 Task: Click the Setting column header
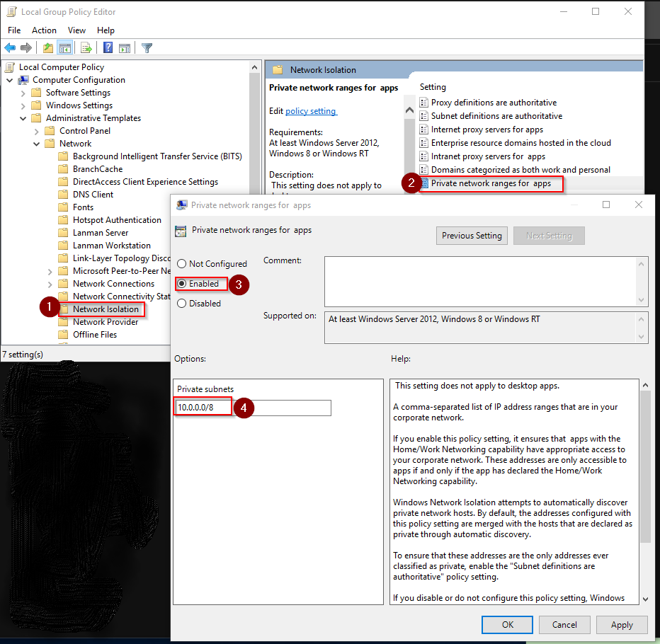[433, 87]
